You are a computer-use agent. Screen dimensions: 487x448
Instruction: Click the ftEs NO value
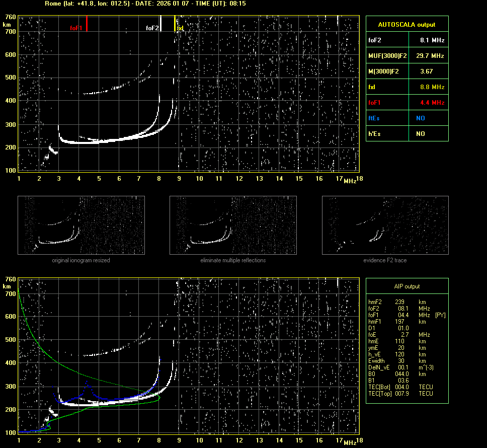(x=420, y=118)
